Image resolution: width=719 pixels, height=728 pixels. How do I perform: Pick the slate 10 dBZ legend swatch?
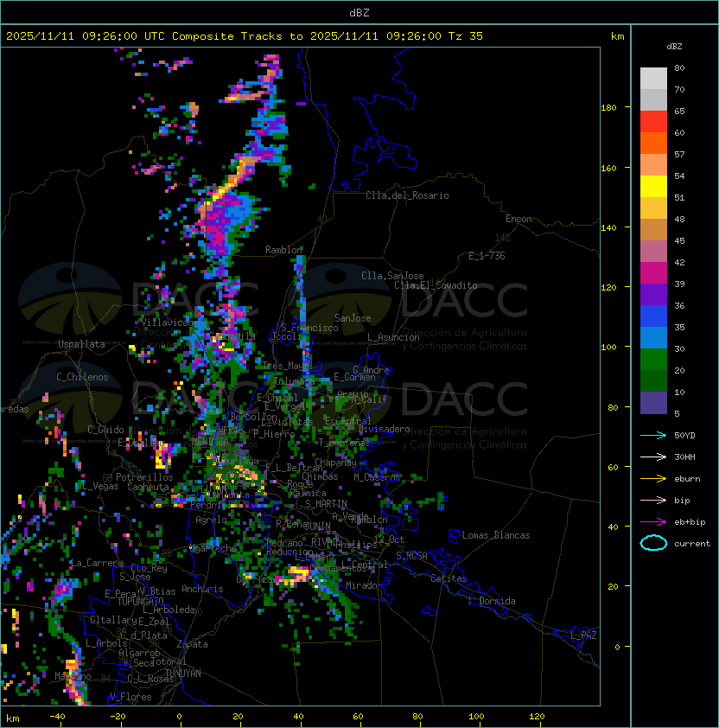pyautogui.click(x=653, y=403)
